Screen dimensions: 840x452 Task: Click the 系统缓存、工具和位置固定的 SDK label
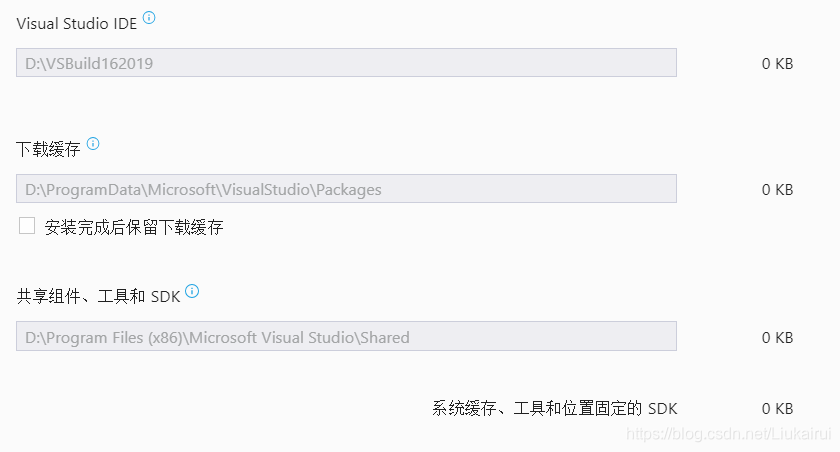coord(554,409)
